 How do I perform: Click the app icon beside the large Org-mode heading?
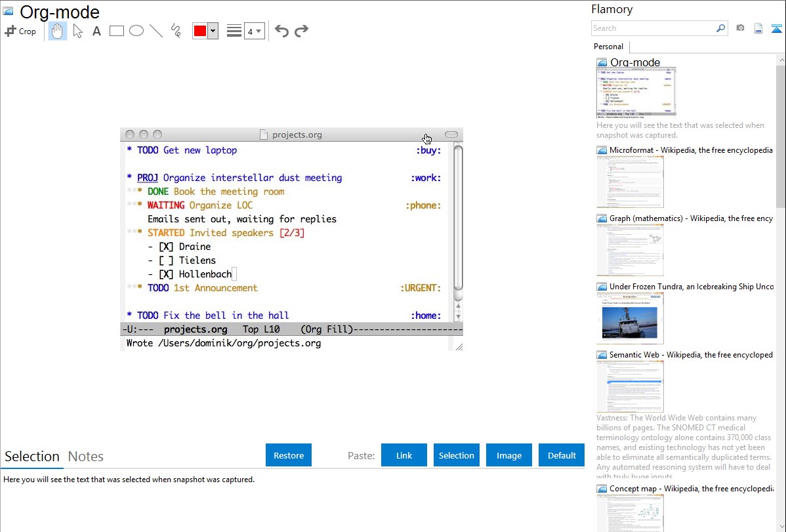tap(8, 11)
